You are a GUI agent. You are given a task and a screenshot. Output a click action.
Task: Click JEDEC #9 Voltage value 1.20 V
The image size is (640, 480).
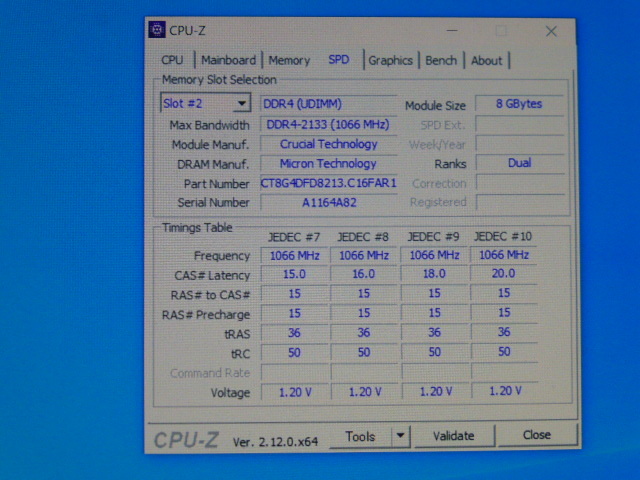click(x=435, y=391)
